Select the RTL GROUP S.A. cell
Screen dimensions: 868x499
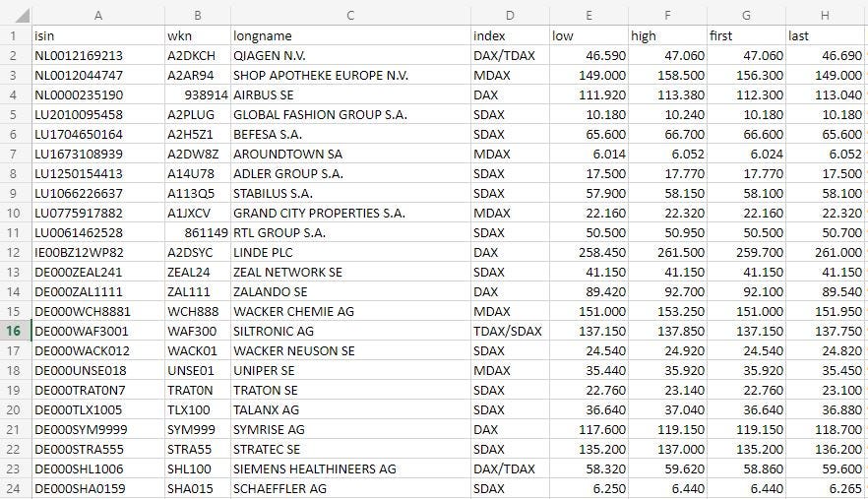(350, 232)
